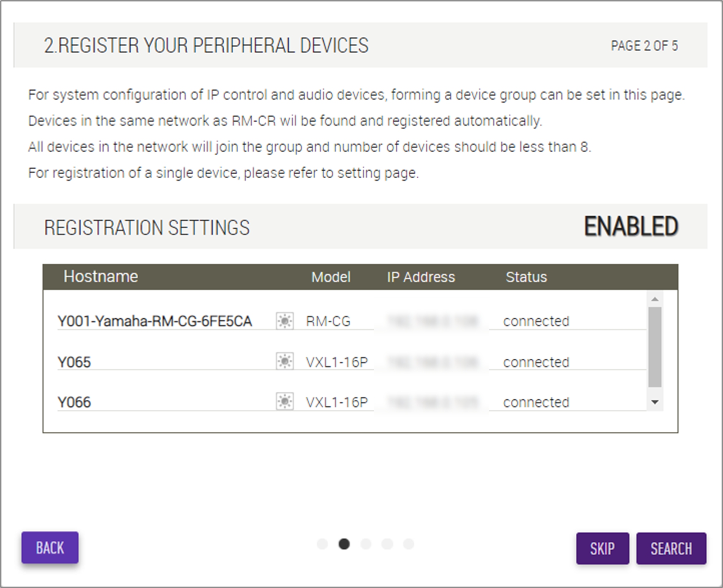Click the identify icon beside Y065
This screenshot has width=723, height=588.
point(285,361)
